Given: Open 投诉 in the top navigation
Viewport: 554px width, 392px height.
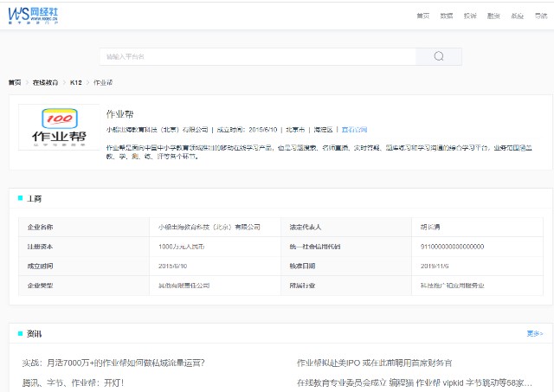Looking at the screenshot, I should pos(470,16).
